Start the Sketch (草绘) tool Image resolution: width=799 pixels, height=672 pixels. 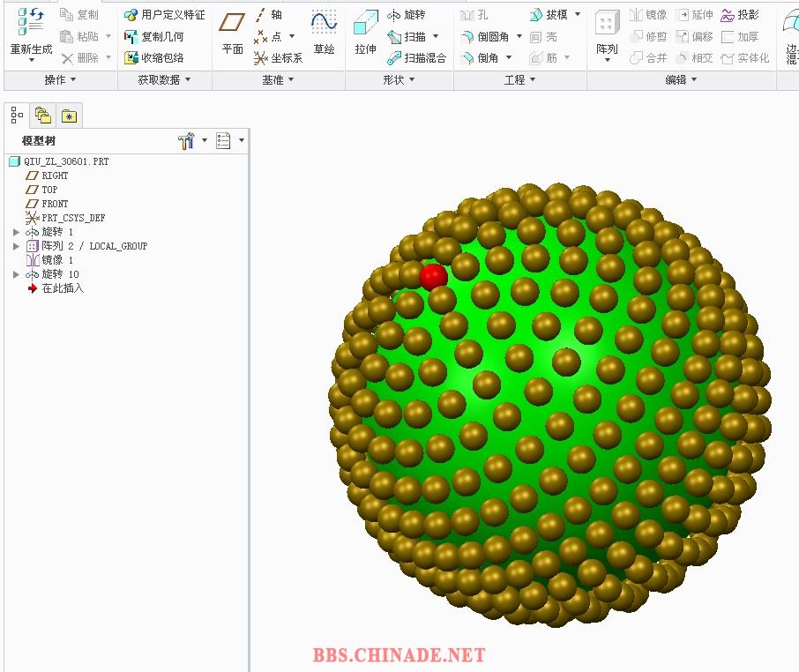point(324,33)
